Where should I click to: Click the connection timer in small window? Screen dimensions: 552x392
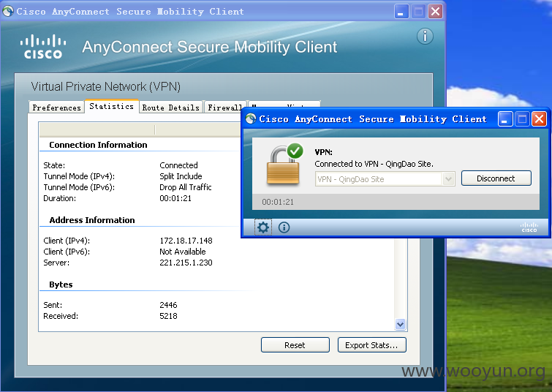tap(278, 202)
